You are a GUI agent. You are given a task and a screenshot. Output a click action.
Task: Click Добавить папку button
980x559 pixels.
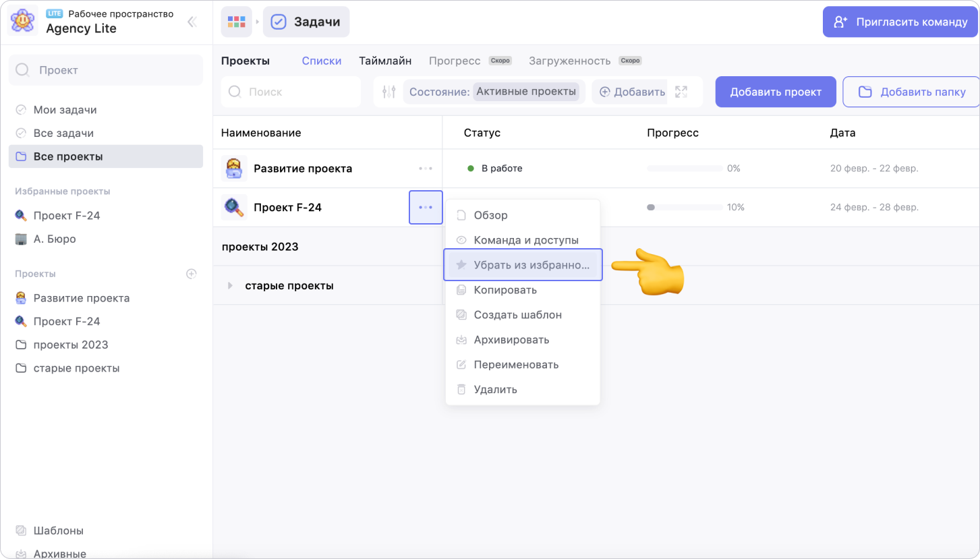(x=911, y=92)
